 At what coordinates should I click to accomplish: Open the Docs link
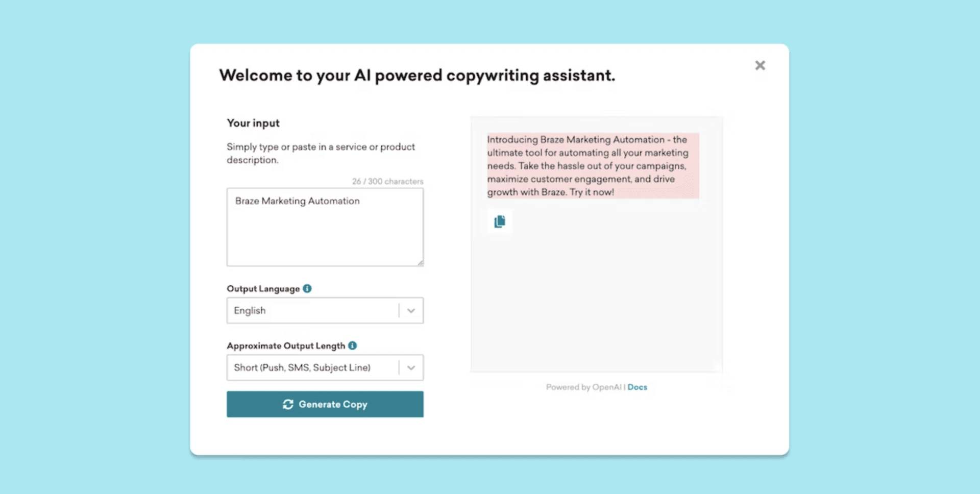637,387
